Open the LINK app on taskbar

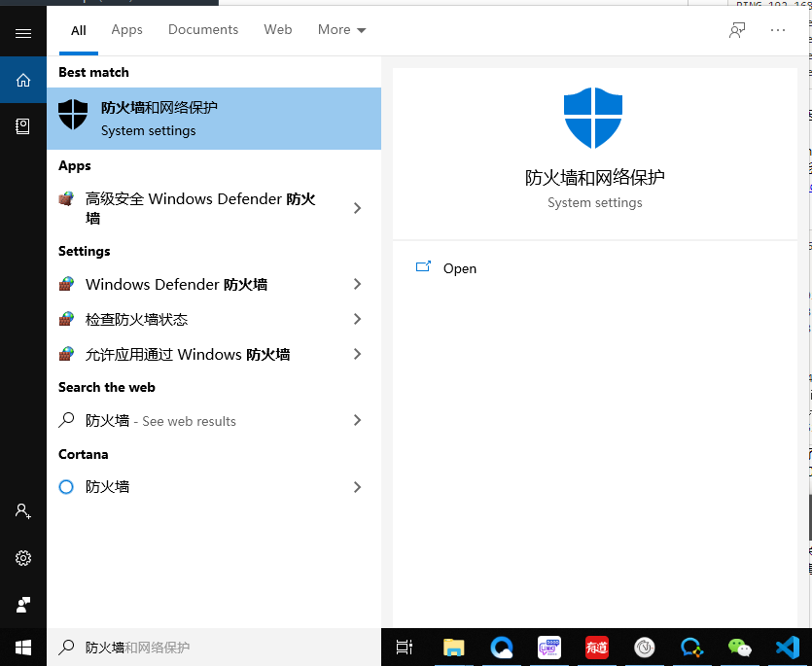tap(548, 648)
